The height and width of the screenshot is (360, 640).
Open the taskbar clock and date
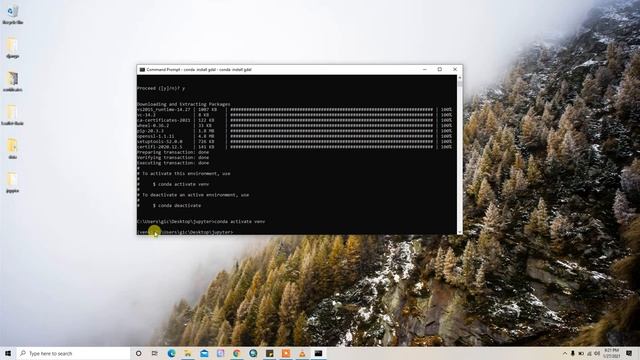pos(611,353)
